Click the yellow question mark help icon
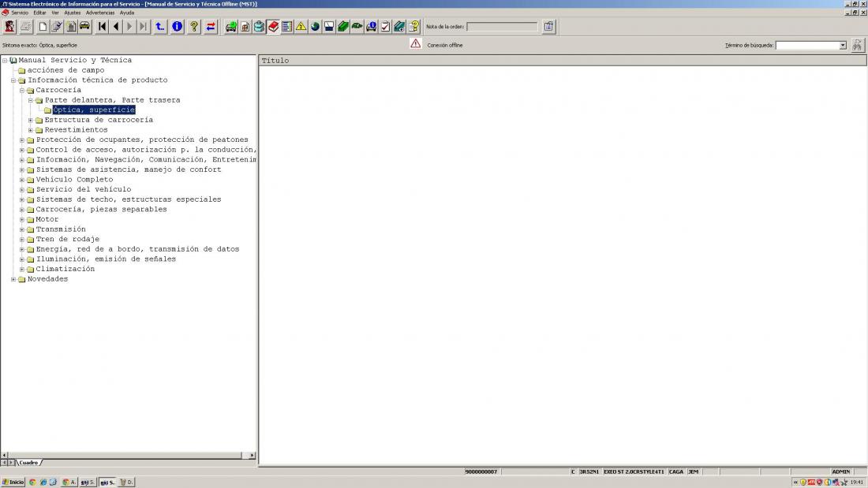Image resolution: width=868 pixels, height=488 pixels. 193,27
